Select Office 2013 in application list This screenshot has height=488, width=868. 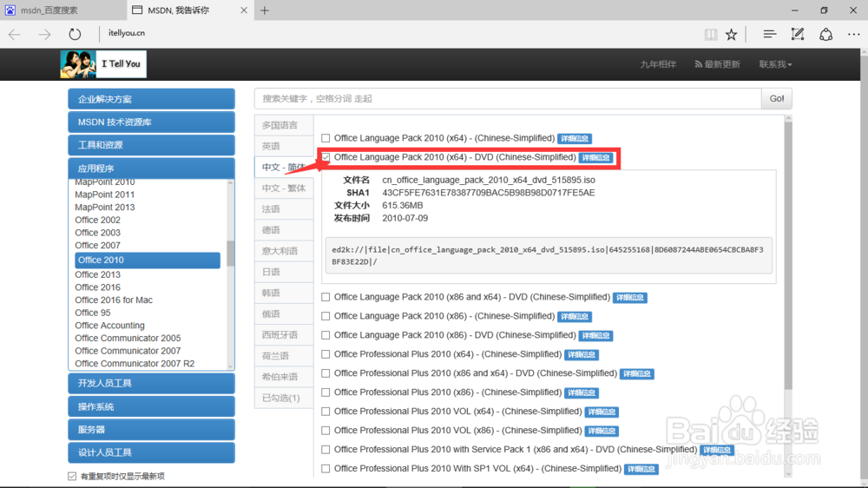click(97, 274)
